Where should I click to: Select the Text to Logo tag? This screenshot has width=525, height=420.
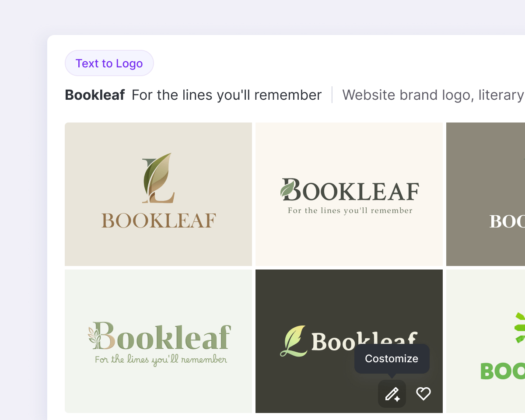pos(109,63)
